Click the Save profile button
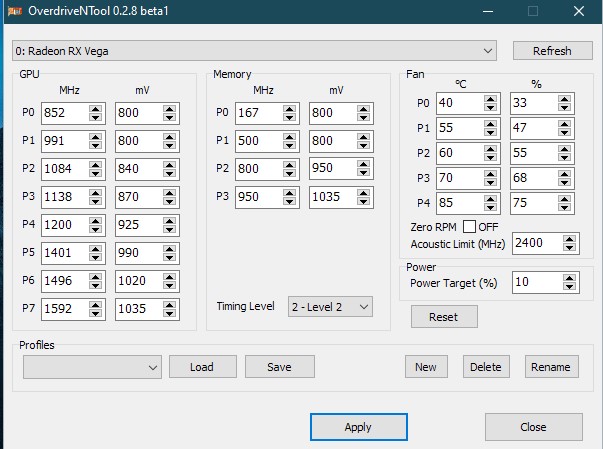The height and width of the screenshot is (449, 603). pyautogui.click(x=280, y=367)
